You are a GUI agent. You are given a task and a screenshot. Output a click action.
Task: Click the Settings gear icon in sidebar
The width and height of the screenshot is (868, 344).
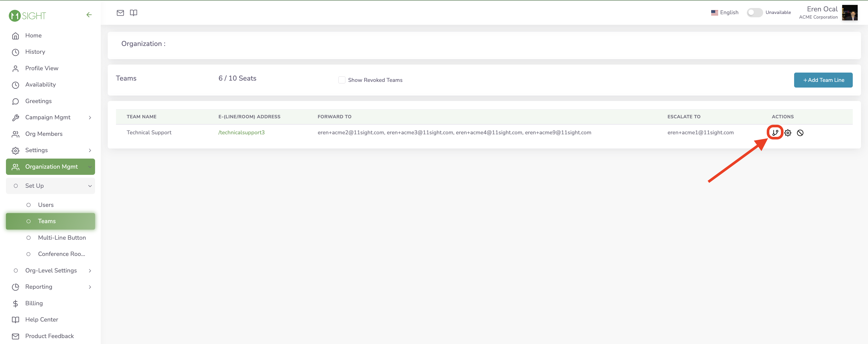tap(16, 151)
